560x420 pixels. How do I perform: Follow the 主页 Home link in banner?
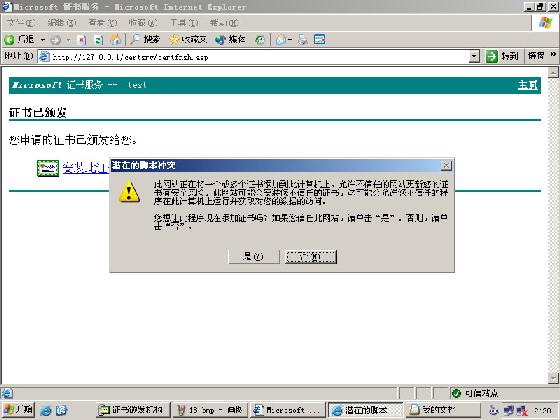coord(528,85)
